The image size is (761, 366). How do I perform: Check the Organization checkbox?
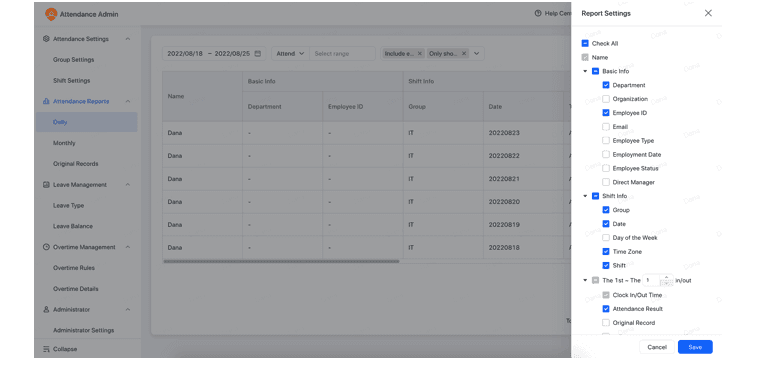[606, 99]
